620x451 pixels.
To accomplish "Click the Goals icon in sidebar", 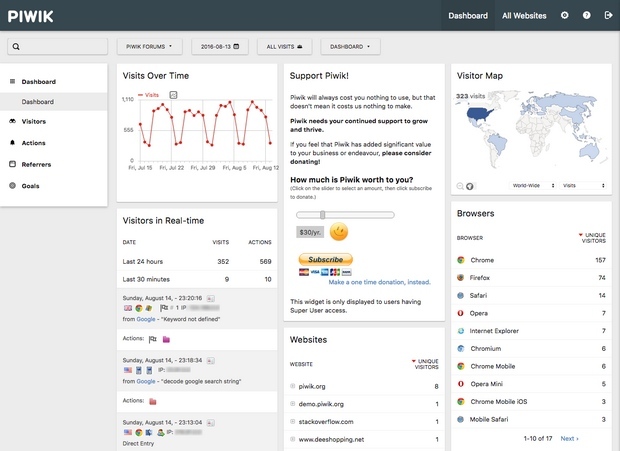I will pos(13,185).
